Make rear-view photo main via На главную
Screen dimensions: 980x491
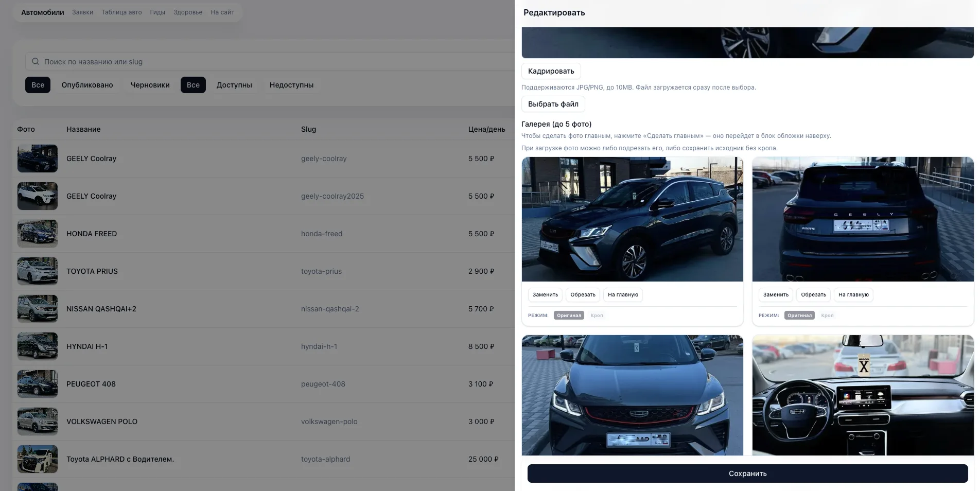tap(853, 295)
